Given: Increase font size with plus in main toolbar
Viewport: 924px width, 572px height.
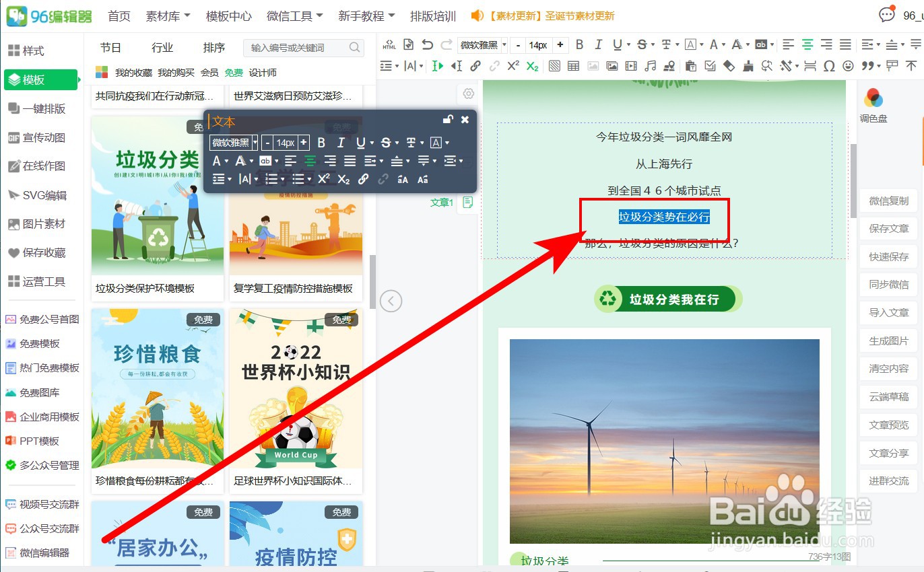Looking at the screenshot, I should point(560,45).
